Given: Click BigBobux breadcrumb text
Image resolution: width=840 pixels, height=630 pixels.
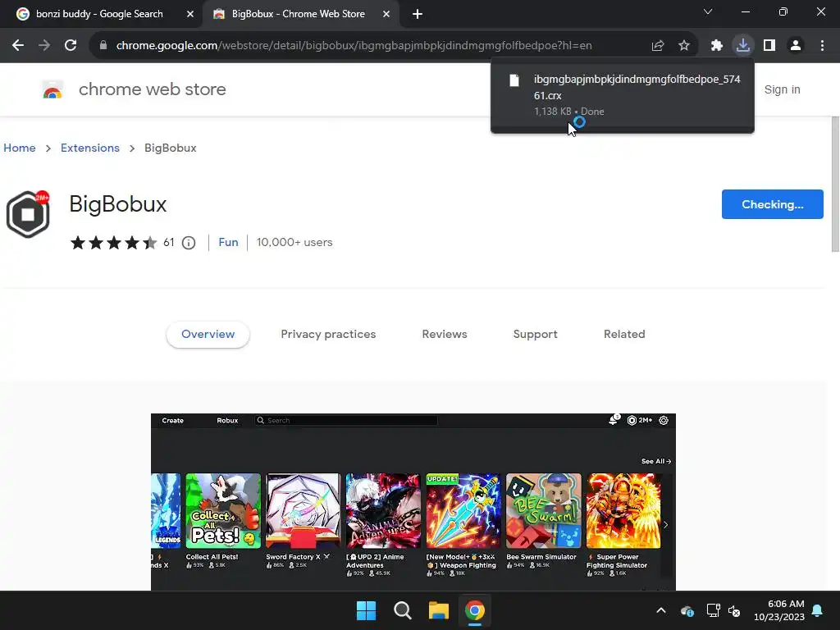Looking at the screenshot, I should coord(171,148).
